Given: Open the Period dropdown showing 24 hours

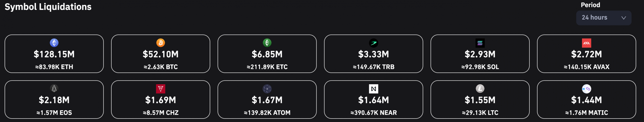Looking at the screenshot, I should [604, 18].
